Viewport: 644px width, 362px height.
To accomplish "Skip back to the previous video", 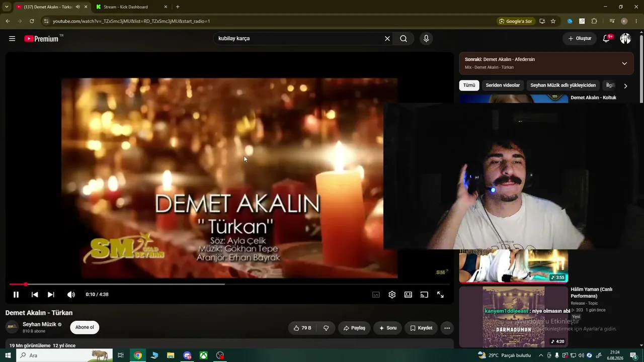I will tap(35, 295).
